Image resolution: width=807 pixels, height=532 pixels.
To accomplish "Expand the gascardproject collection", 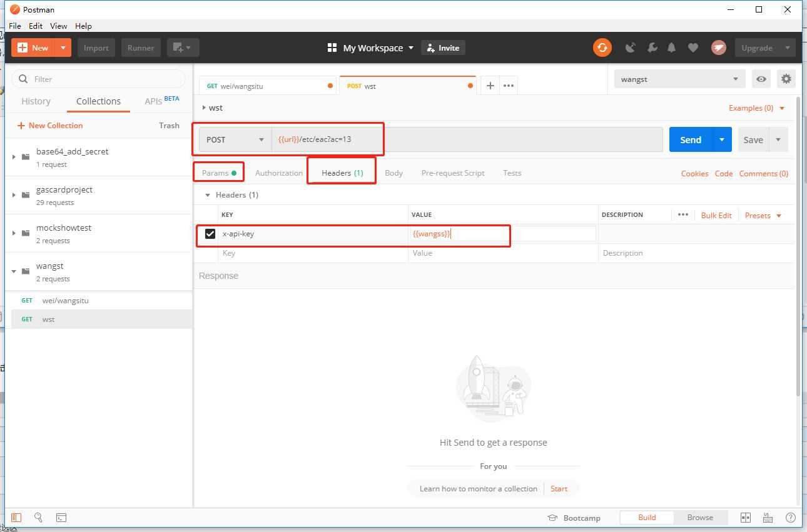I will click(14, 195).
